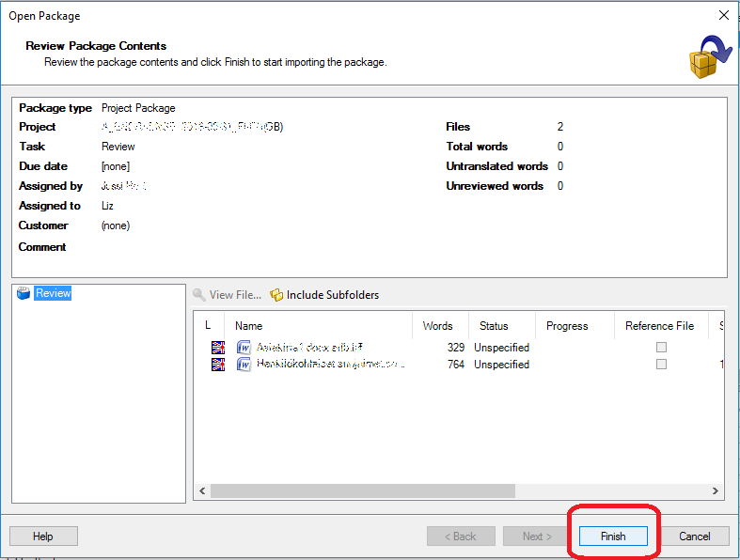Toggle Reference File checkbox for first file
740x560 pixels.
[x=661, y=347]
